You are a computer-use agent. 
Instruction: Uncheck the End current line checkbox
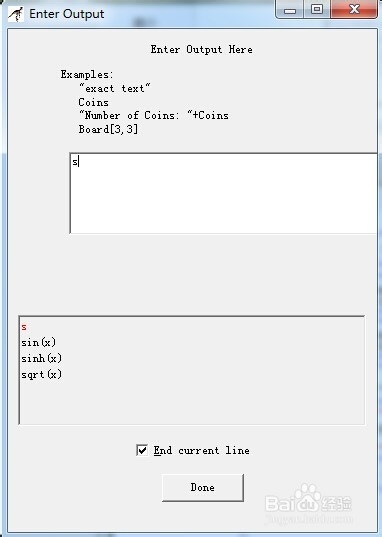[142, 450]
